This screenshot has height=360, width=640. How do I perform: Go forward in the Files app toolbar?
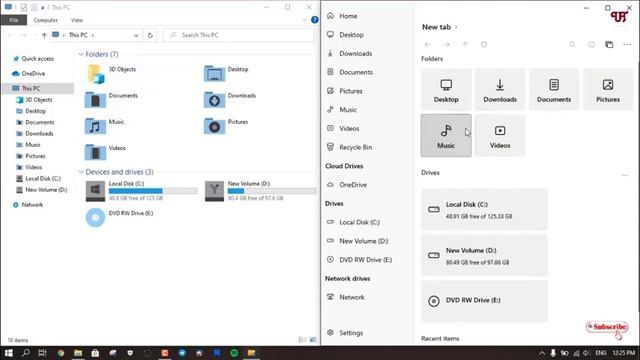point(447,44)
